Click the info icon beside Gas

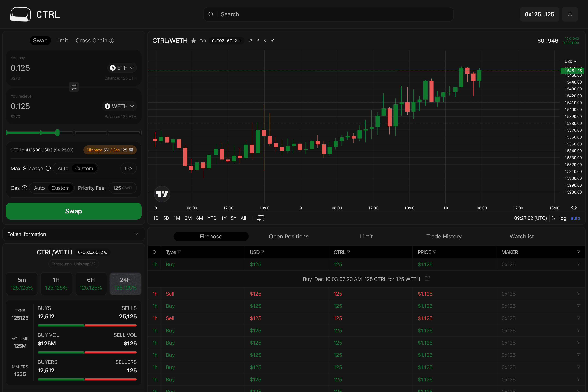click(x=24, y=188)
